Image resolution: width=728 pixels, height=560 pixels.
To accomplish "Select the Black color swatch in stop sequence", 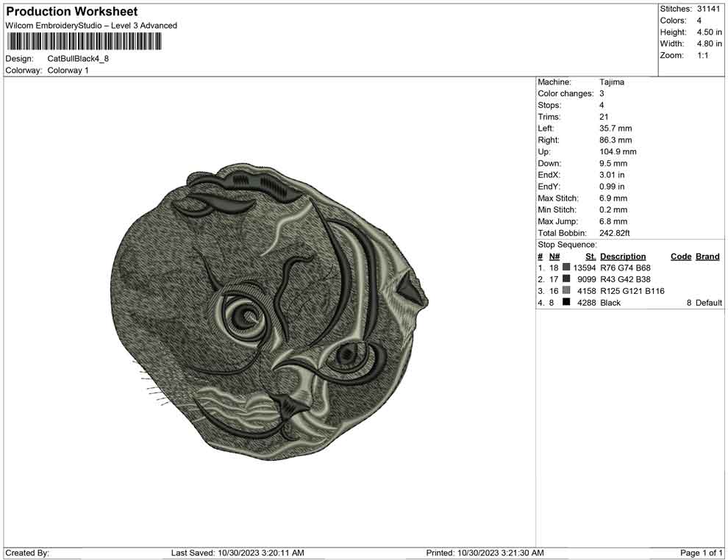I will [x=566, y=303].
